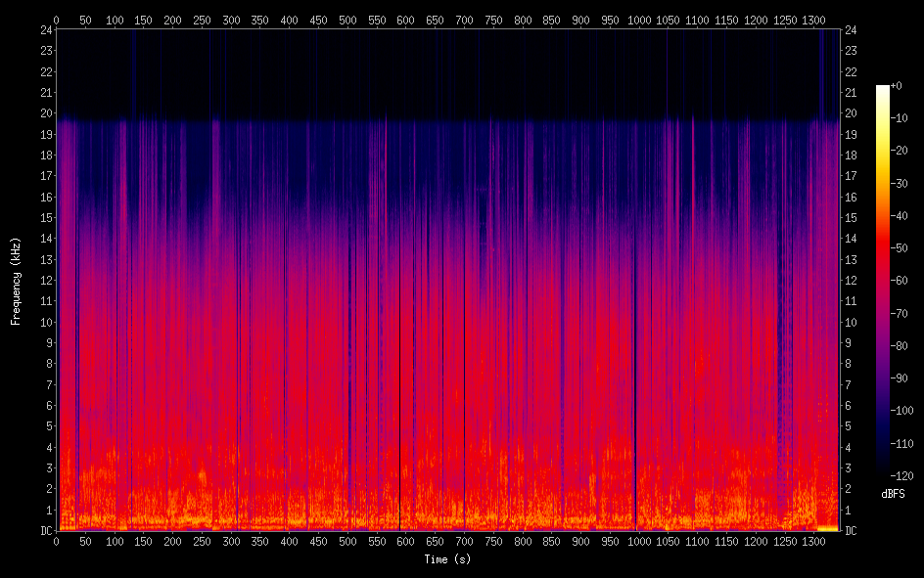Click the "DC" label on the right frequency axis
The height and width of the screenshot is (578, 924).
click(851, 531)
